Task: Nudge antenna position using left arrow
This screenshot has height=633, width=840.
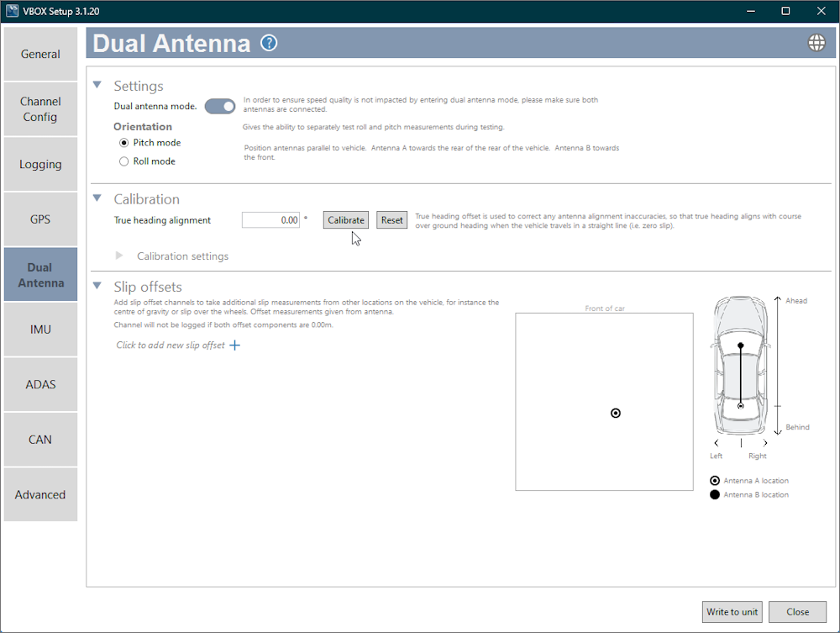Action: pyautogui.click(x=716, y=442)
